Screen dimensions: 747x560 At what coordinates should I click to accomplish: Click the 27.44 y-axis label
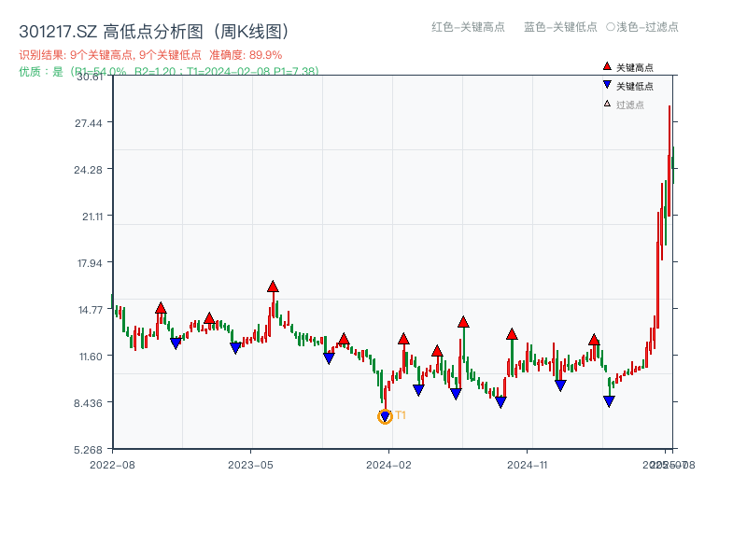tap(89, 123)
